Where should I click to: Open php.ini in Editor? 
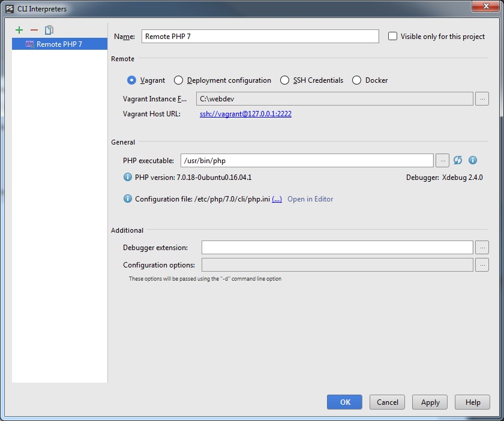(x=310, y=199)
